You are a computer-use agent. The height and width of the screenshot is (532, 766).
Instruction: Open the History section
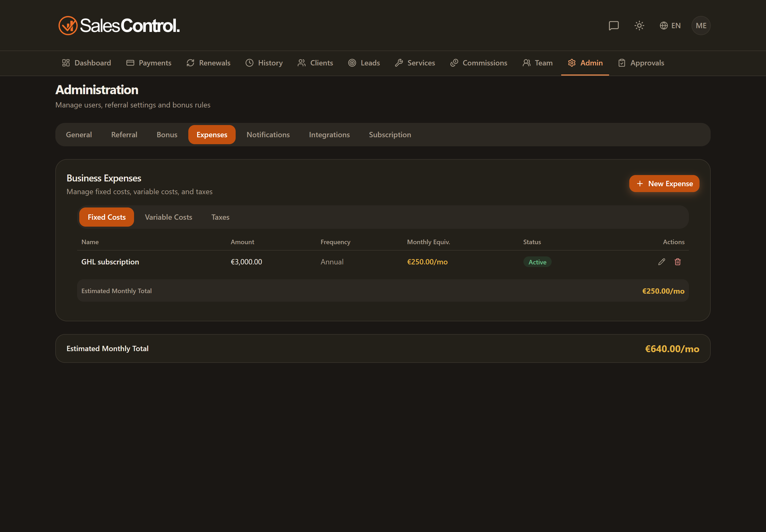(264, 63)
